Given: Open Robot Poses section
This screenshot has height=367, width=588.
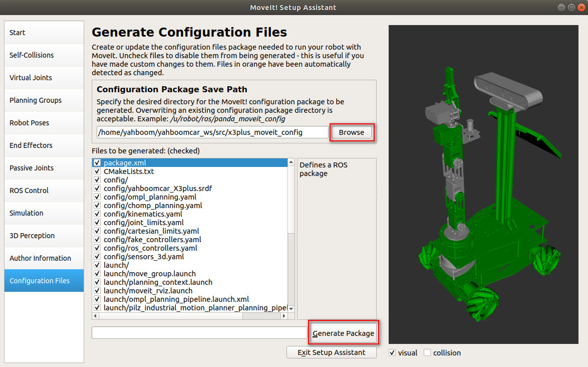Looking at the screenshot, I should tap(44, 123).
